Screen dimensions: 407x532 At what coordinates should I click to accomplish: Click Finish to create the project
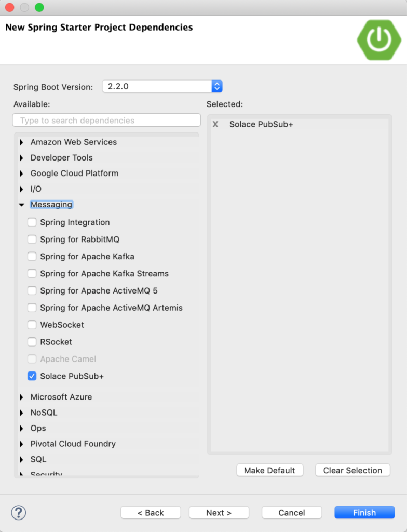pos(364,512)
